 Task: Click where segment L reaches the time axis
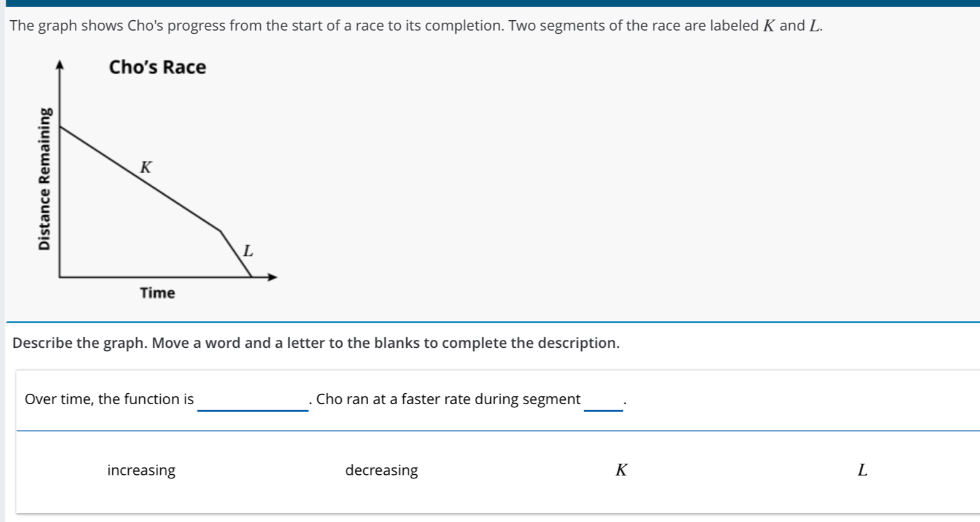[252, 277]
